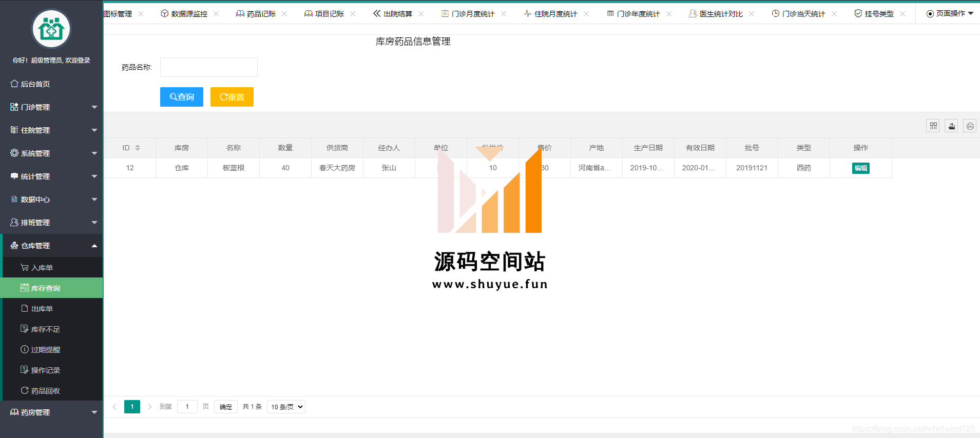Expand the 统计管理 menu arrow
980x438 pixels.
coord(94,176)
